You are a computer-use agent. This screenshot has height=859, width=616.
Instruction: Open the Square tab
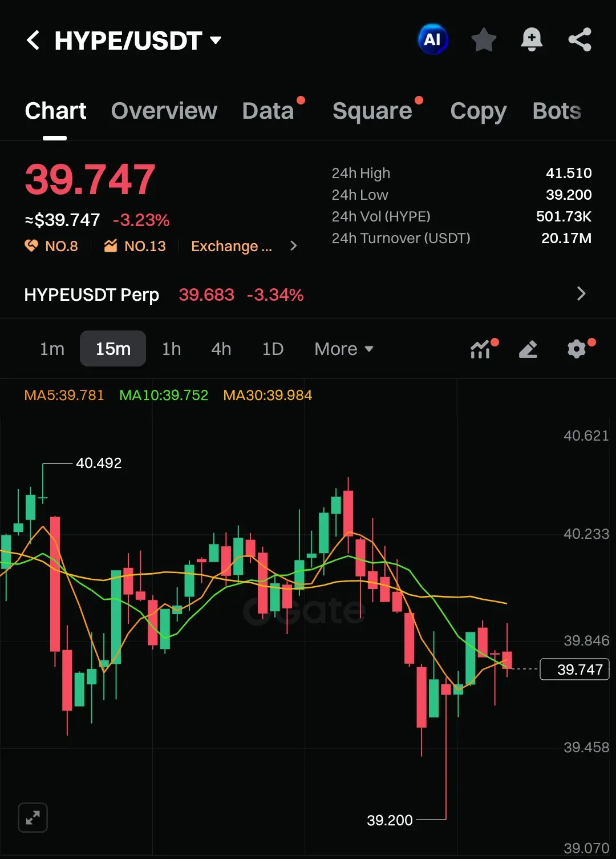tap(372, 111)
